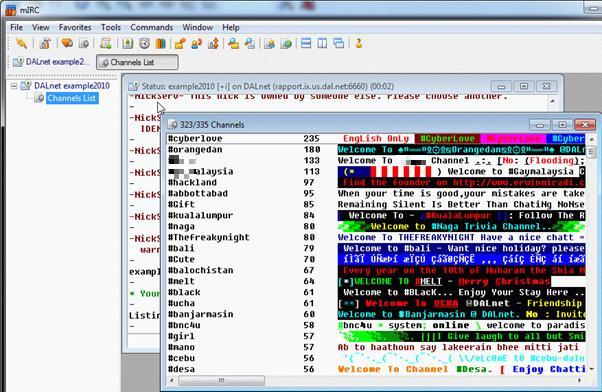602x392 pixels.
Task: Open the DCC Options toolbar icon
Action: click(x=213, y=43)
